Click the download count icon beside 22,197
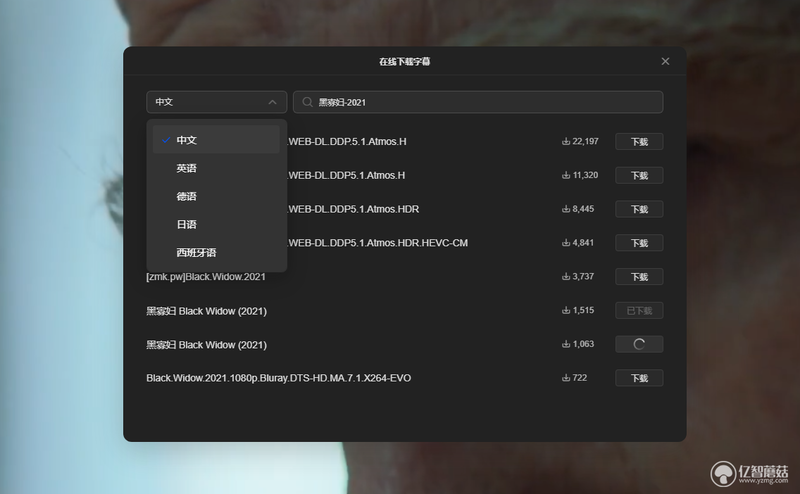The height and width of the screenshot is (494, 800). click(x=566, y=141)
